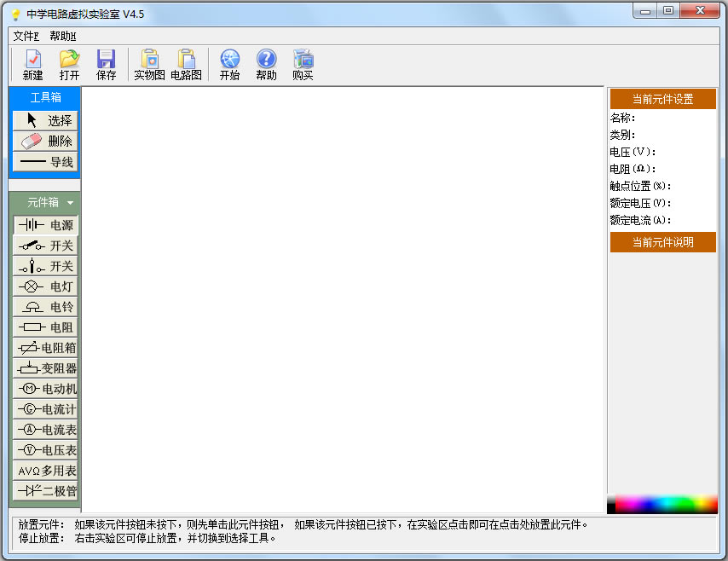Open 帮助 help toolbar icon
The width and height of the screenshot is (728, 561).
point(266,65)
